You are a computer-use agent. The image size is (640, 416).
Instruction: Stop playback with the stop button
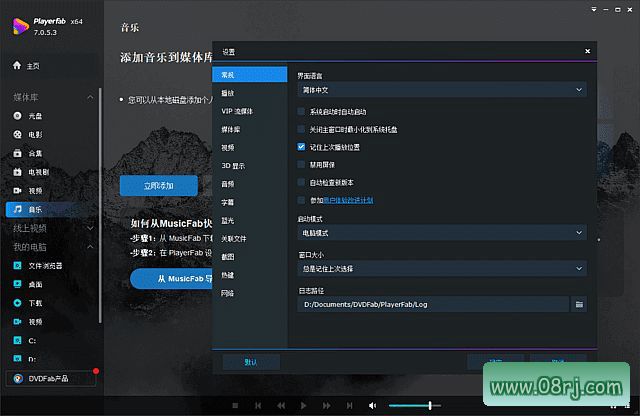(x=235, y=405)
